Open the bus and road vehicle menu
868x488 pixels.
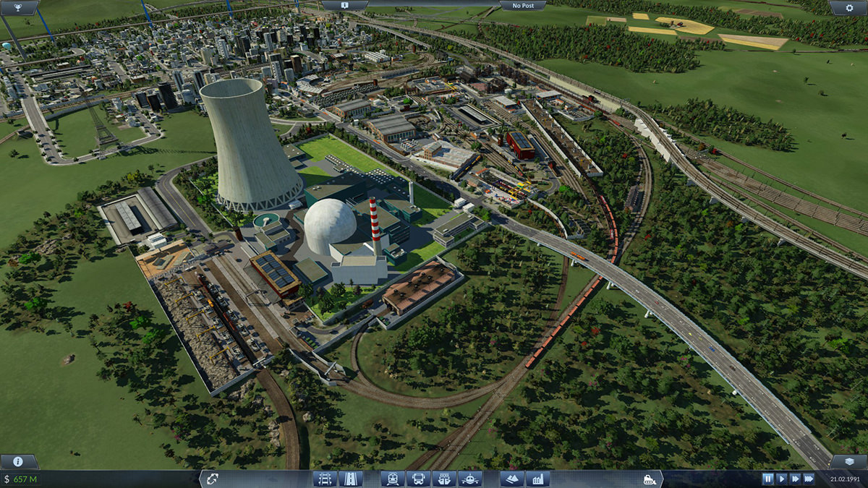click(419, 479)
